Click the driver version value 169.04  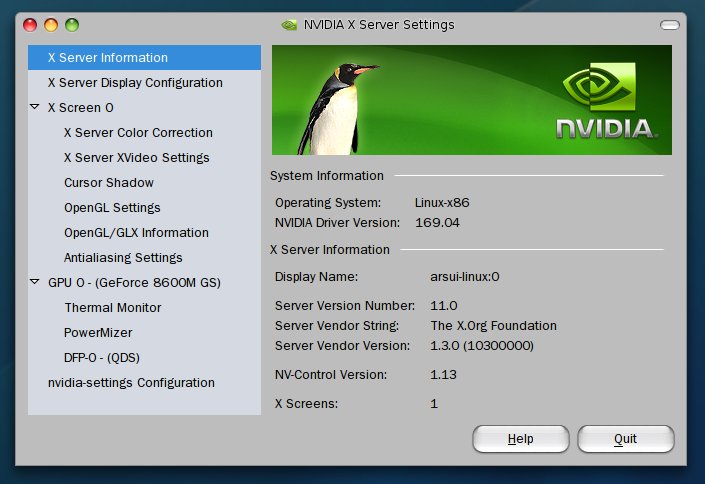click(x=437, y=223)
